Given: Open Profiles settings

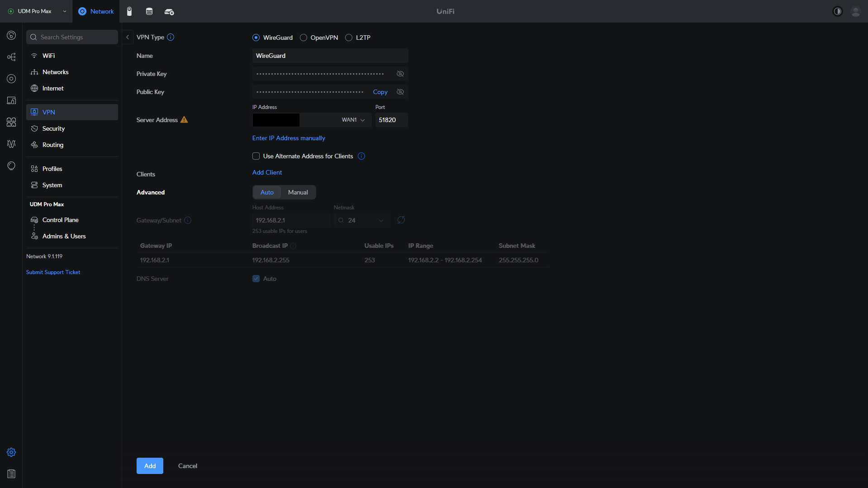Looking at the screenshot, I should point(72,169).
